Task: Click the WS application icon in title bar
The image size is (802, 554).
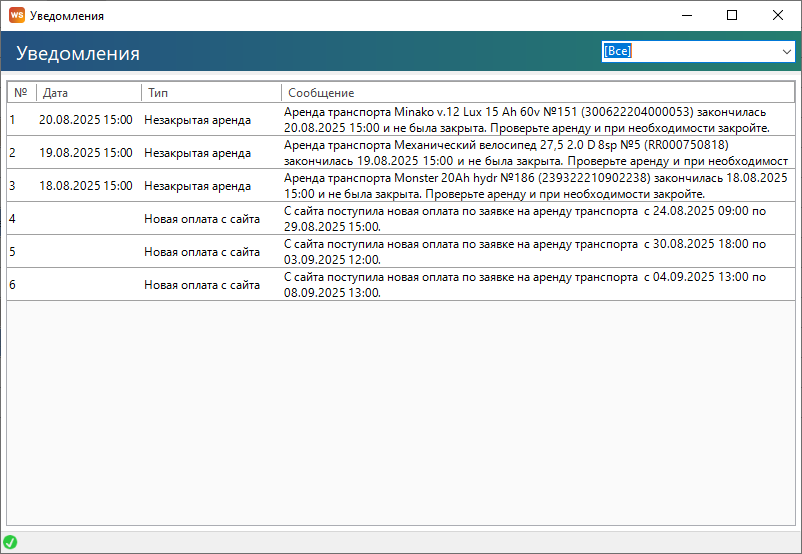Action: pos(16,16)
